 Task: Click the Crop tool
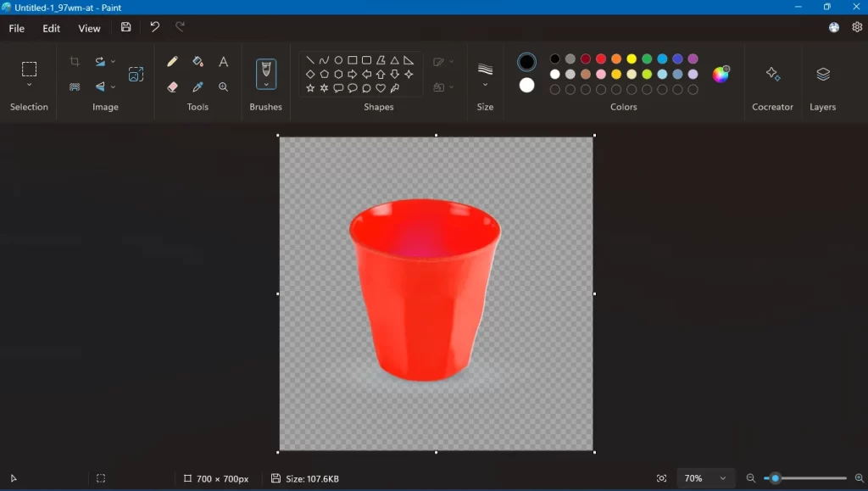(75, 61)
